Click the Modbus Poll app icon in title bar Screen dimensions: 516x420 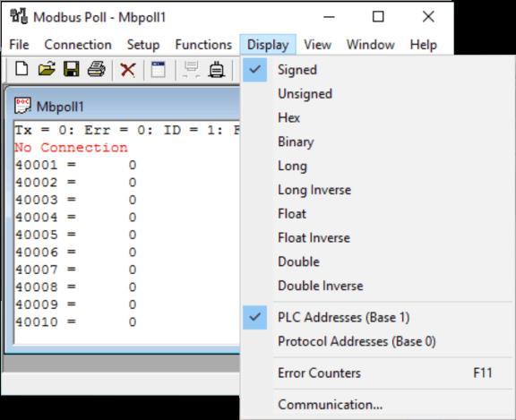tap(18, 16)
